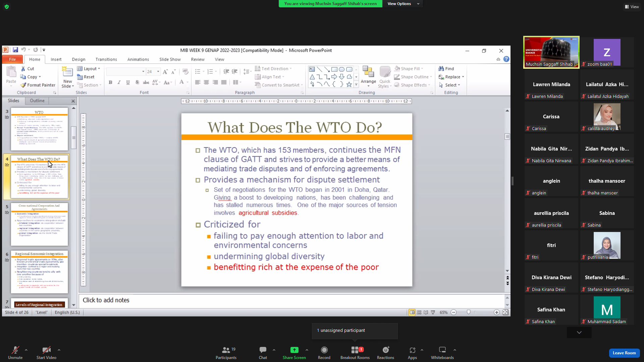Unmute microphone in Zoom
Image resolution: width=644 pixels, height=362 pixels.
(x=15, y=353)
